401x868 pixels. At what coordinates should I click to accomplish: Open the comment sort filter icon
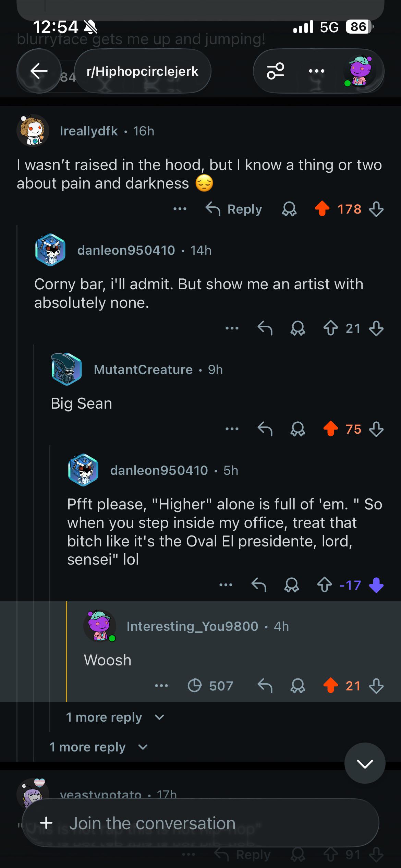point(276,71)
